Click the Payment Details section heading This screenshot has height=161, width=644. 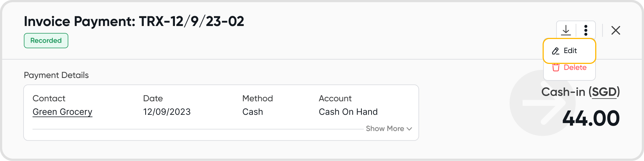click(56, 75)
